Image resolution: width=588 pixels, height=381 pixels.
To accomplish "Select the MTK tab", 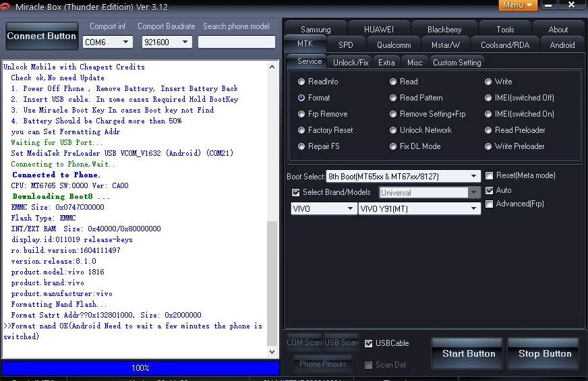I will 305,44.
